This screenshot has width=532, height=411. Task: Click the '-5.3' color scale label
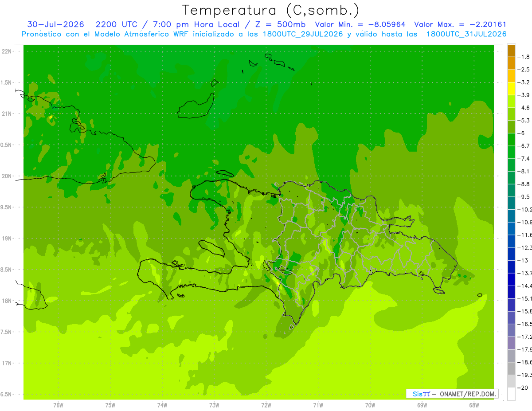(x=524, y=120)
